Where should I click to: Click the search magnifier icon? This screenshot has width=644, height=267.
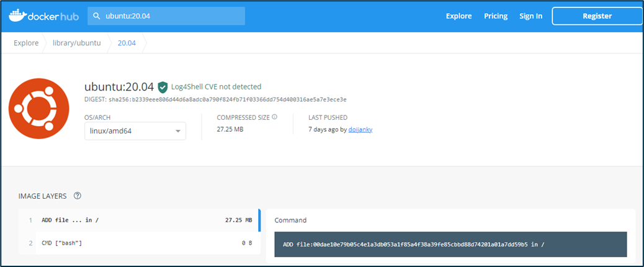click(97, 16)
